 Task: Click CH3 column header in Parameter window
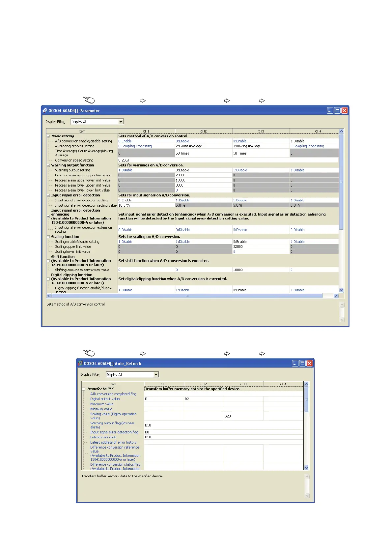pyautogui.click(x=261, y=131)
